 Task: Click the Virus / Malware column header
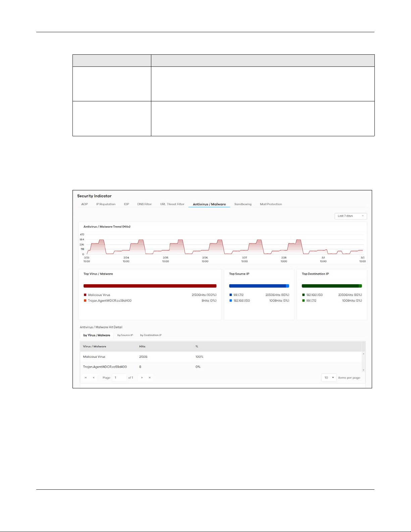[95, 346]
